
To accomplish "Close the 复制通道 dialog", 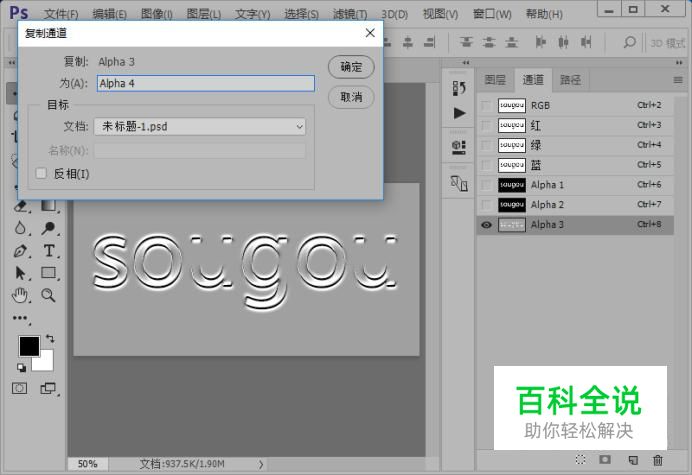I will (370, 33).
